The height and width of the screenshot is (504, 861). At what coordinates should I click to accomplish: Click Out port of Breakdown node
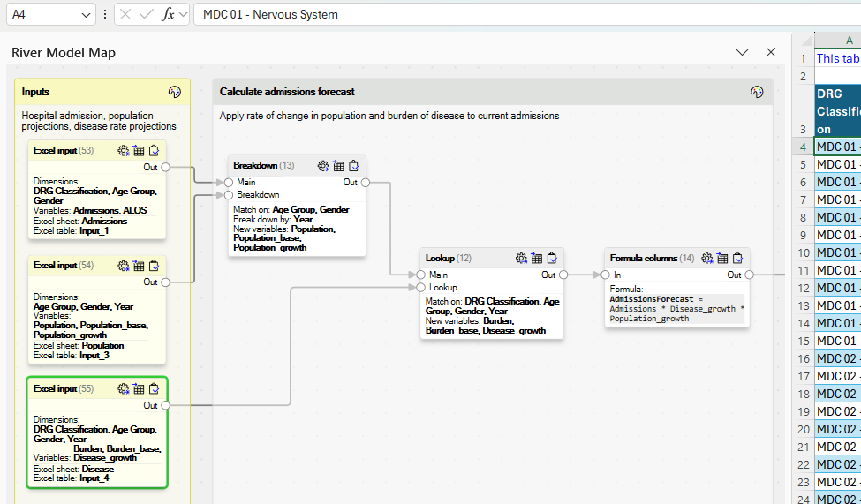coord(366,183)
